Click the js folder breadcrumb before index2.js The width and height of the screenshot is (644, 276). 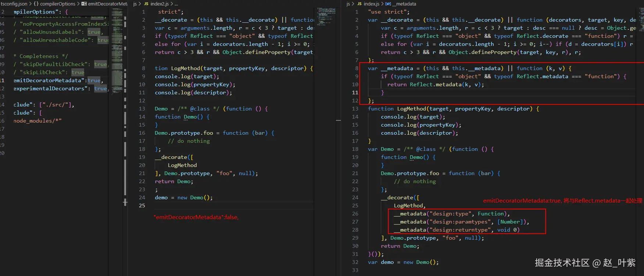coord(135,4)
